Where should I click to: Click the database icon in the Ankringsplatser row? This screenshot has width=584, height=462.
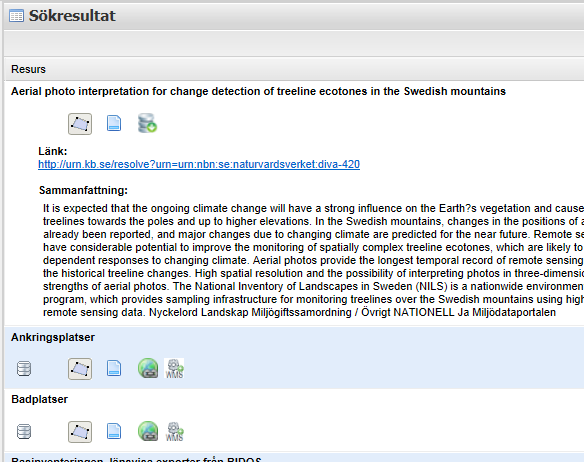[24, 369]
